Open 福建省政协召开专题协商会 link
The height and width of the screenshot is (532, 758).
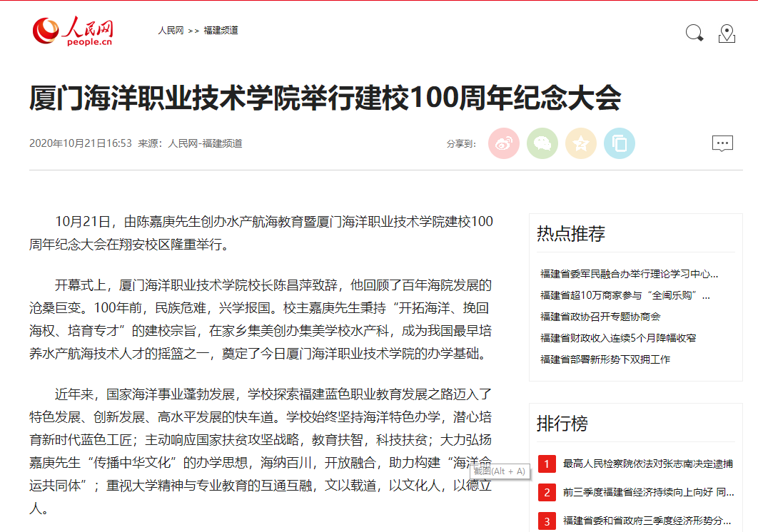(600, 317)
